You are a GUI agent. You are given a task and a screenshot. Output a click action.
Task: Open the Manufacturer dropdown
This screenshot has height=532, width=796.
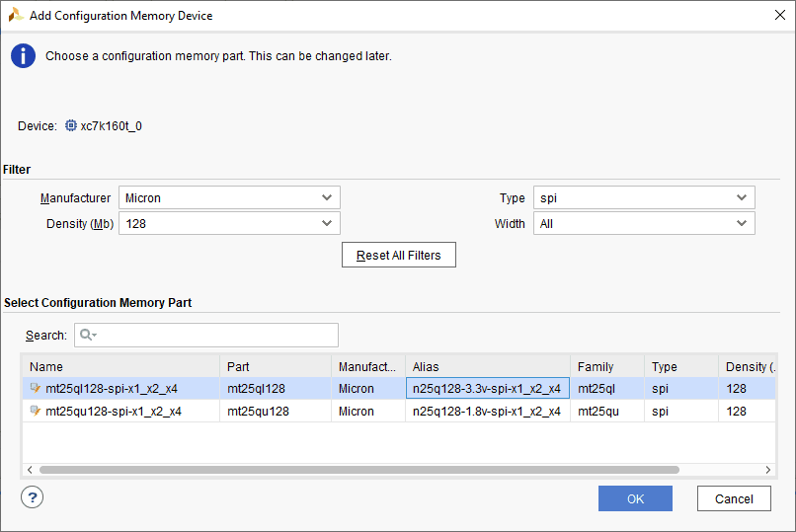(x=229, y=198)
